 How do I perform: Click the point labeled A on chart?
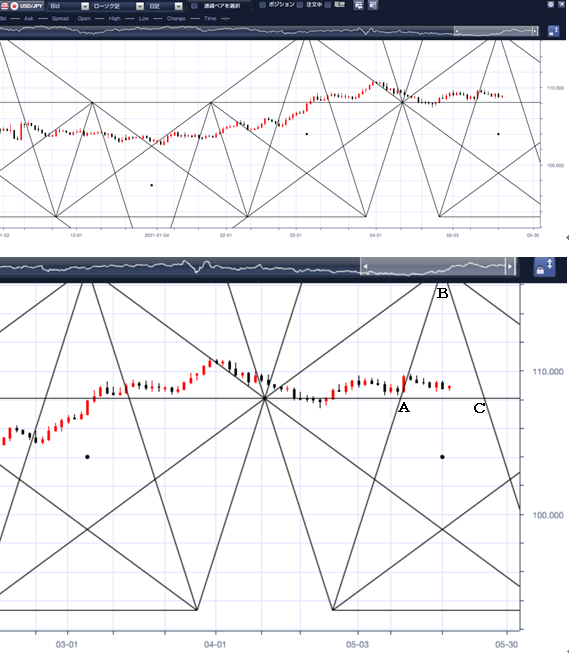tap(403, 407)
